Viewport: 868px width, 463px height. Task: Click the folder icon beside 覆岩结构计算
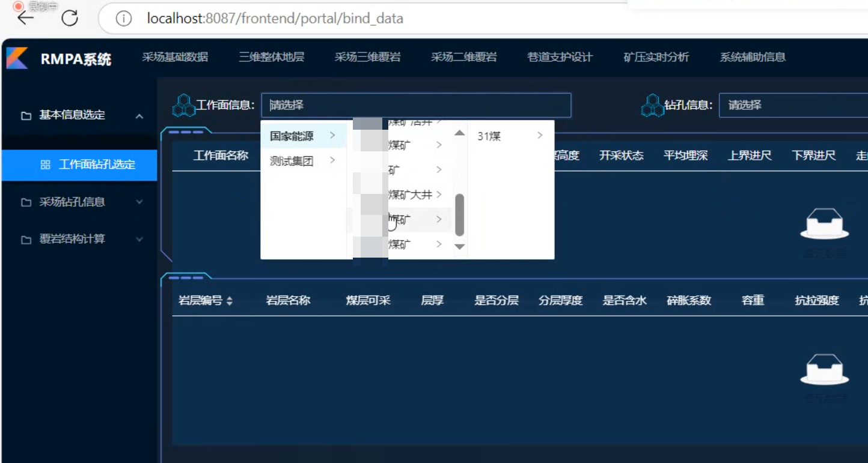(x=26, y=240)
